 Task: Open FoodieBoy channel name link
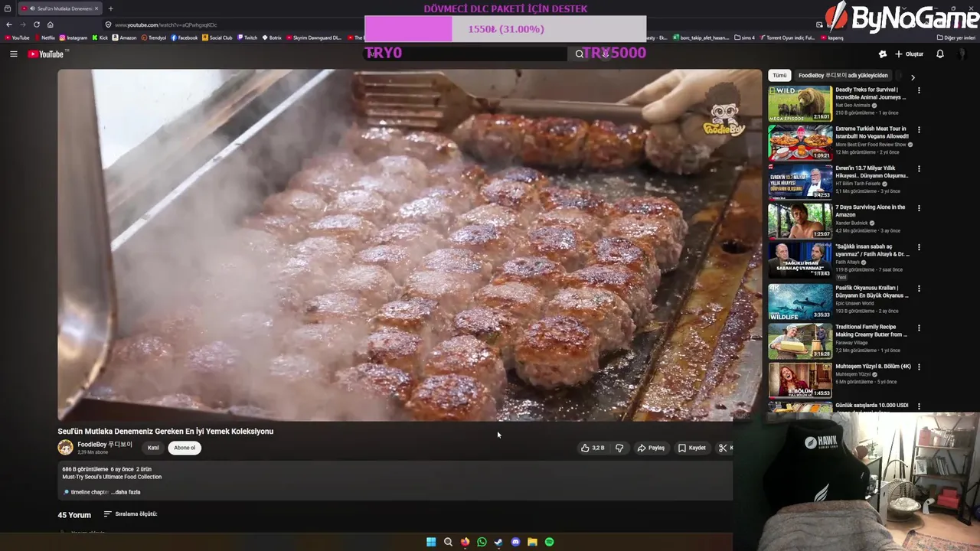(105, 444)
